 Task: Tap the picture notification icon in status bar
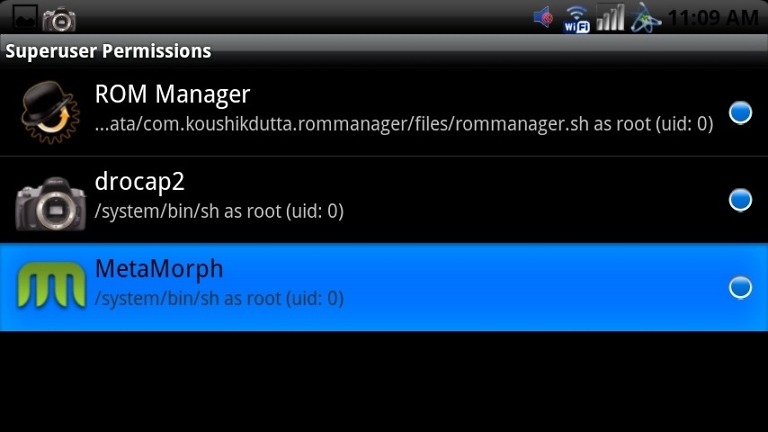(24, 18)
